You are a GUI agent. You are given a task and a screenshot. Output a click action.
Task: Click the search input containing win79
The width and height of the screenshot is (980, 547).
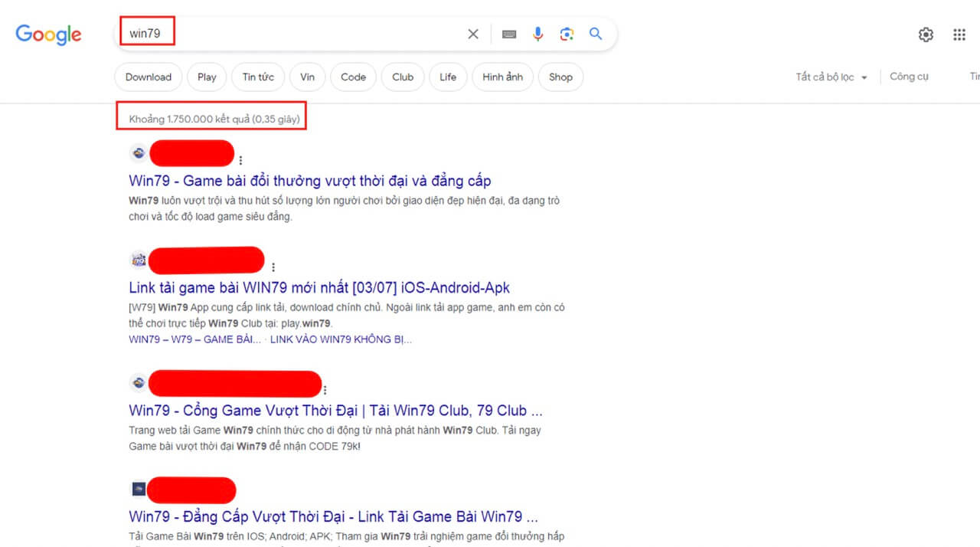(x=306, y=34)
